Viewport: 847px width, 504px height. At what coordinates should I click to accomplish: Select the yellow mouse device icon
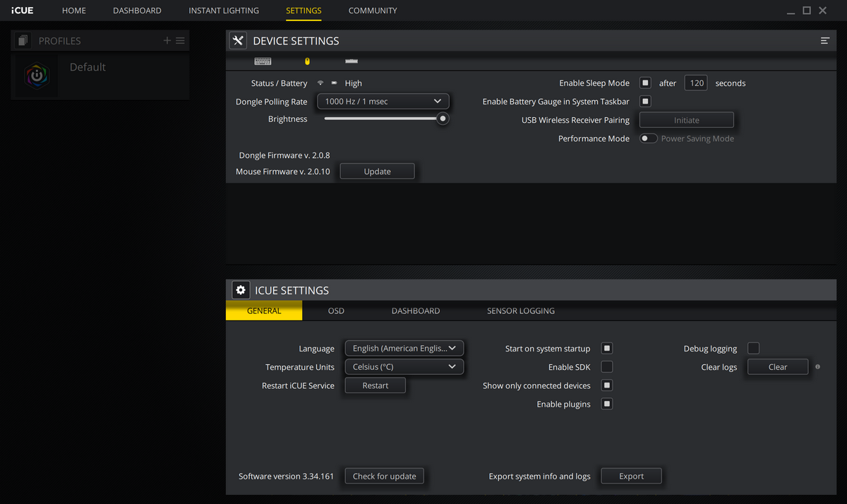pos(307,61)
